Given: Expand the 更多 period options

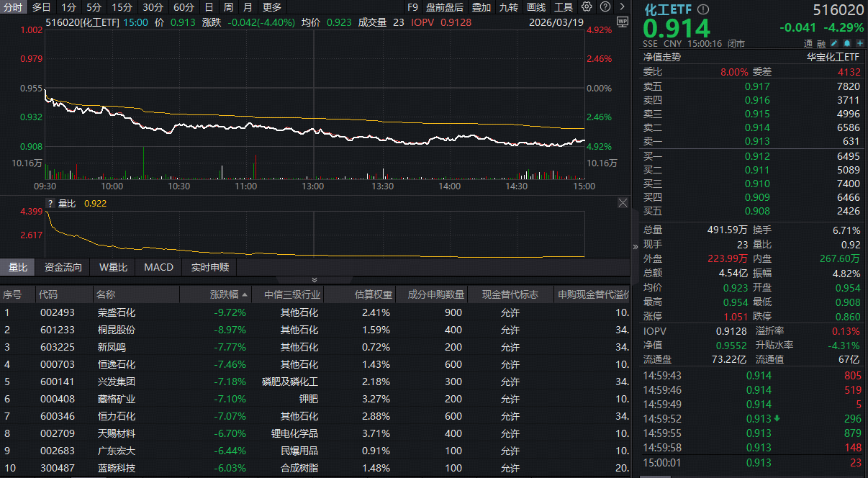Looking at the screenshot, I should click(271, 6).
